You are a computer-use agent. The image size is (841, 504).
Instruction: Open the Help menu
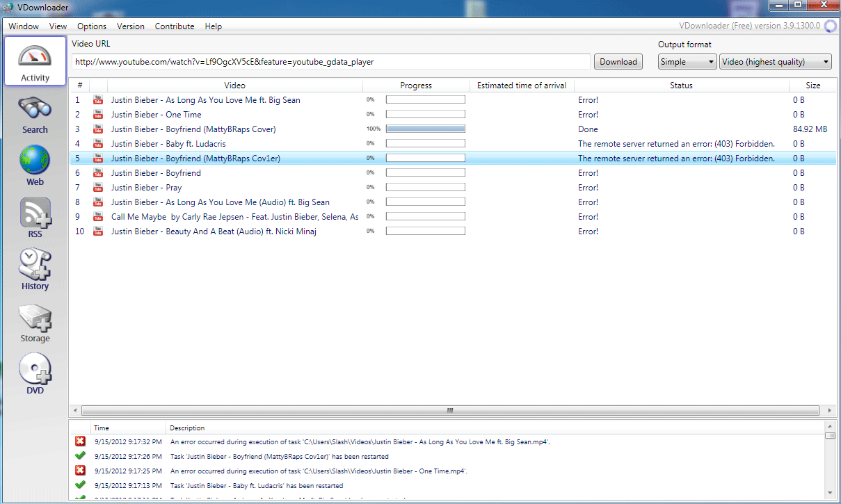click(x=213, y=26)
